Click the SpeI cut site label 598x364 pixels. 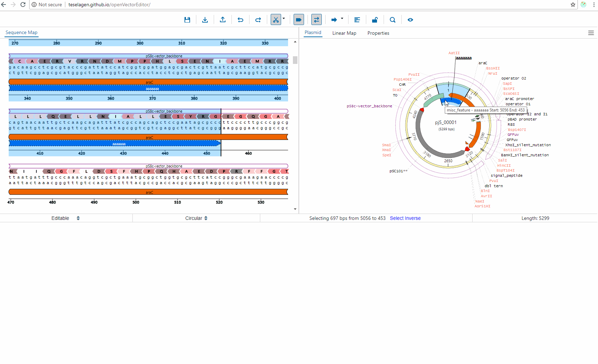pos(387,155)
